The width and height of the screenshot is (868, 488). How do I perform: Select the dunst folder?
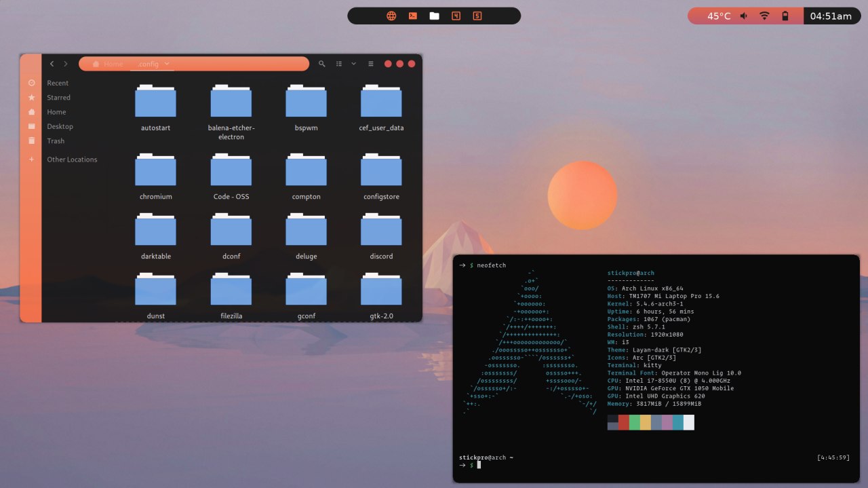[155, 296]
